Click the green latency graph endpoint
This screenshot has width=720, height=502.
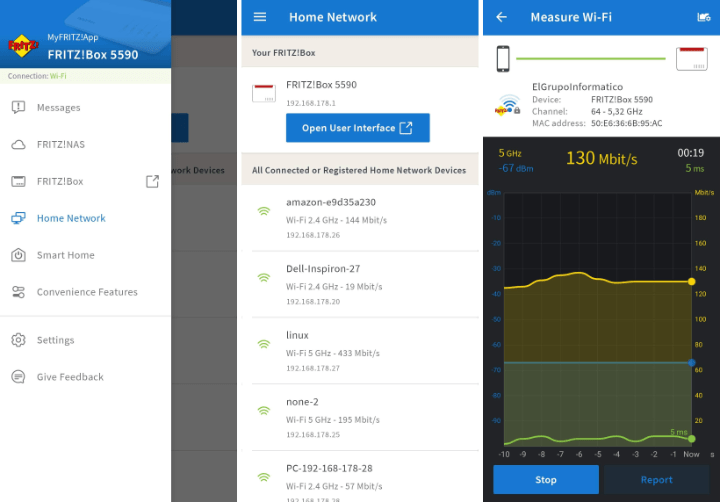[692, 439]
